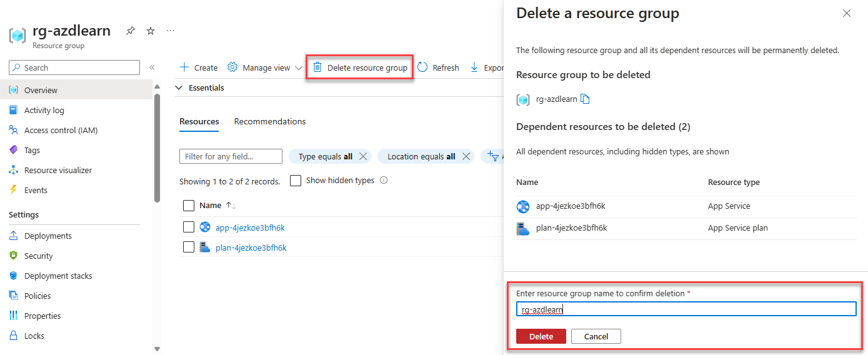Click the Cancel button
Screen dimensions: 868x355
click(596, 336)
